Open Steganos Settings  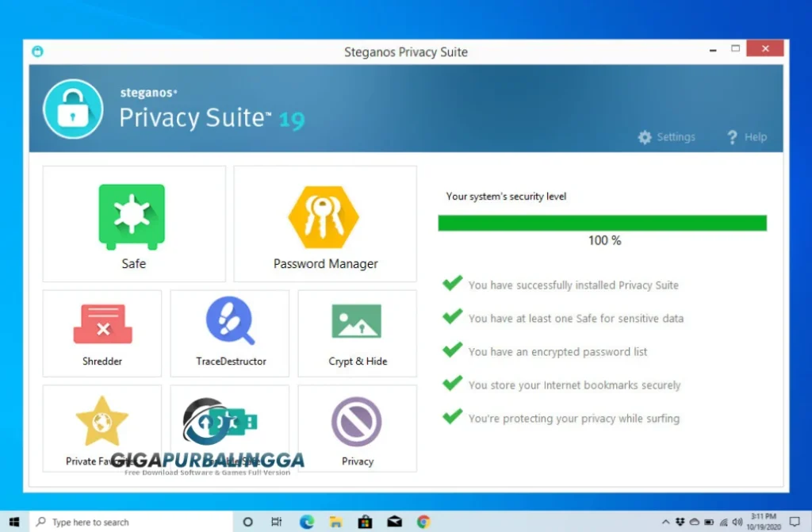666,136
